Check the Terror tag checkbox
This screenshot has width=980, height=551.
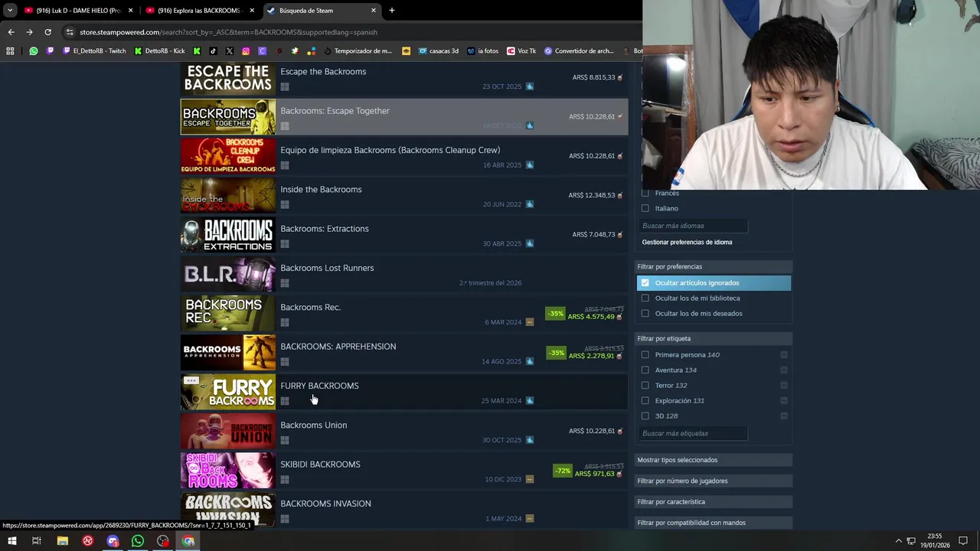pyautogui.click(x=645, y=386)
